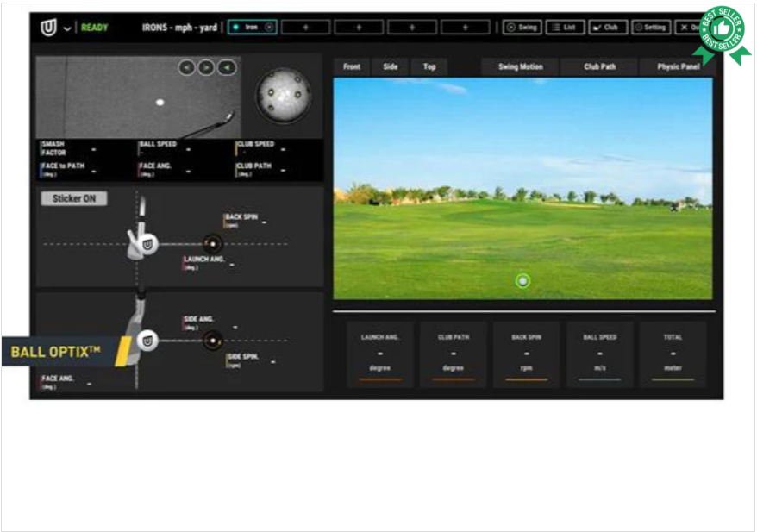Click the BALL SPEED m/s data tile

click(x=599, y=354)
